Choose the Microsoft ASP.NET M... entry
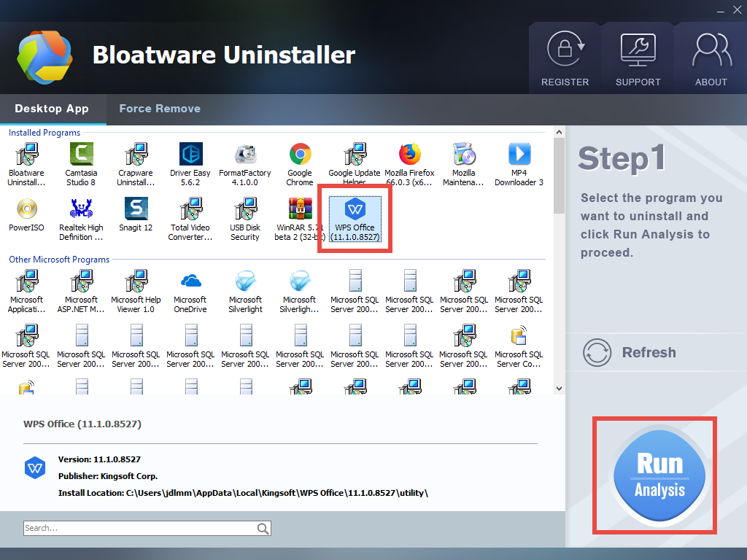Screen dimensions: 747x560 [81, 292]
